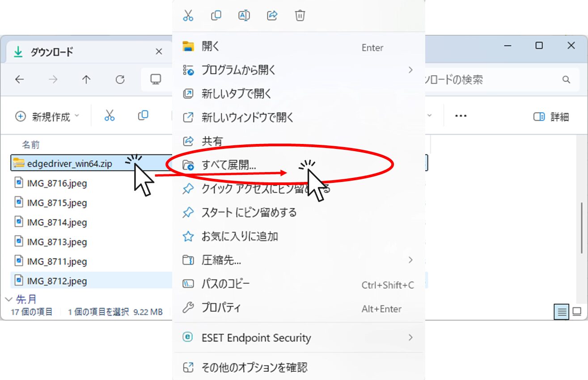The image size is (588, 380).
Task: Go back using the left arrow icon
Action: [19, 80]
